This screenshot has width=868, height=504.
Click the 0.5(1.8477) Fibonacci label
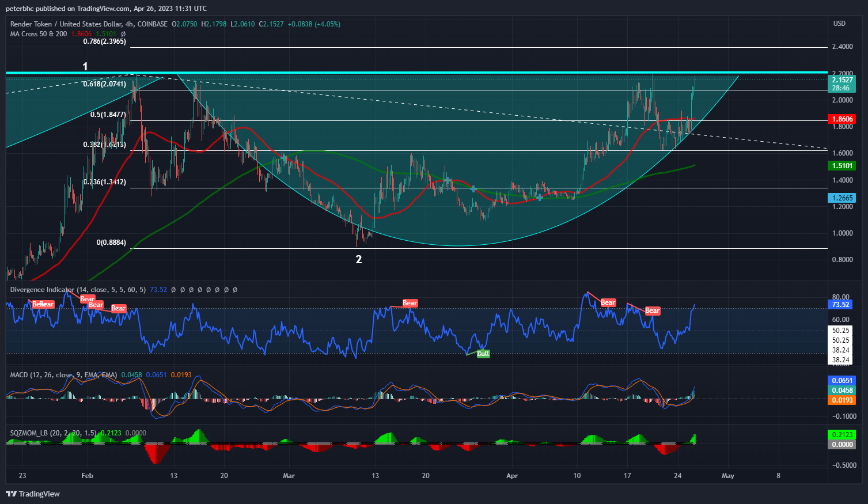pos(108,115)
